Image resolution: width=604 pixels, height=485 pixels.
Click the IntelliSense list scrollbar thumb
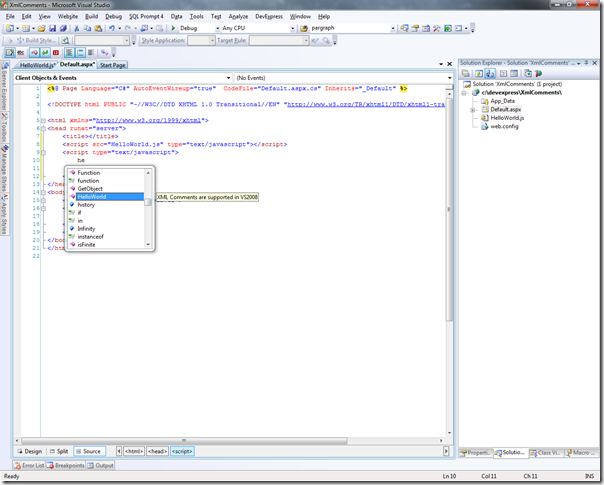pos(148,203)
